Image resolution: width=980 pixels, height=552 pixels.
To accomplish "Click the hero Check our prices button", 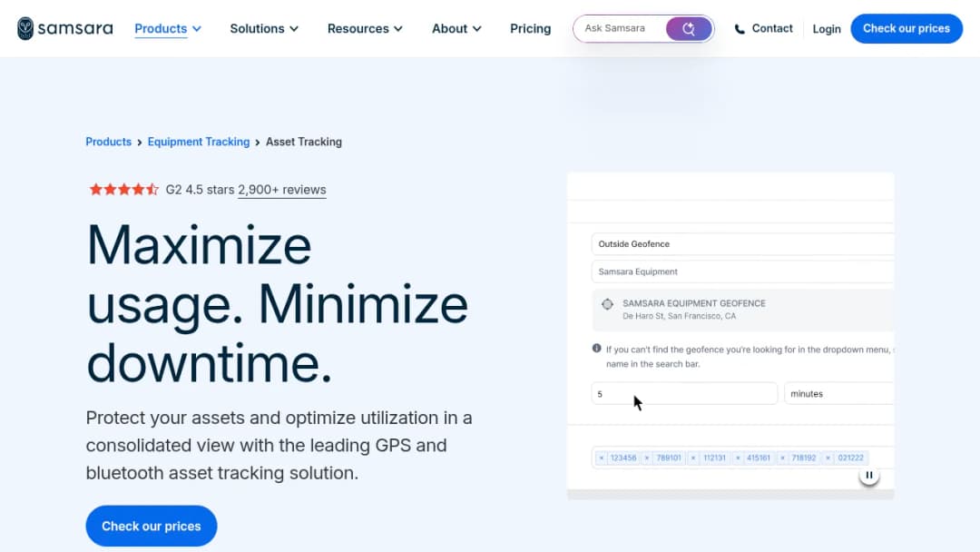I will point(152,526).
